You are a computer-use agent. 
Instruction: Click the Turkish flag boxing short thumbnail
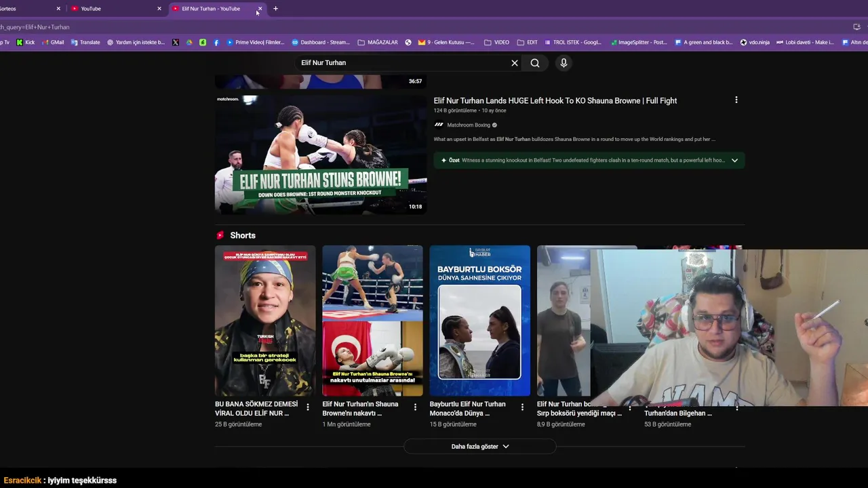pos(372,321)
